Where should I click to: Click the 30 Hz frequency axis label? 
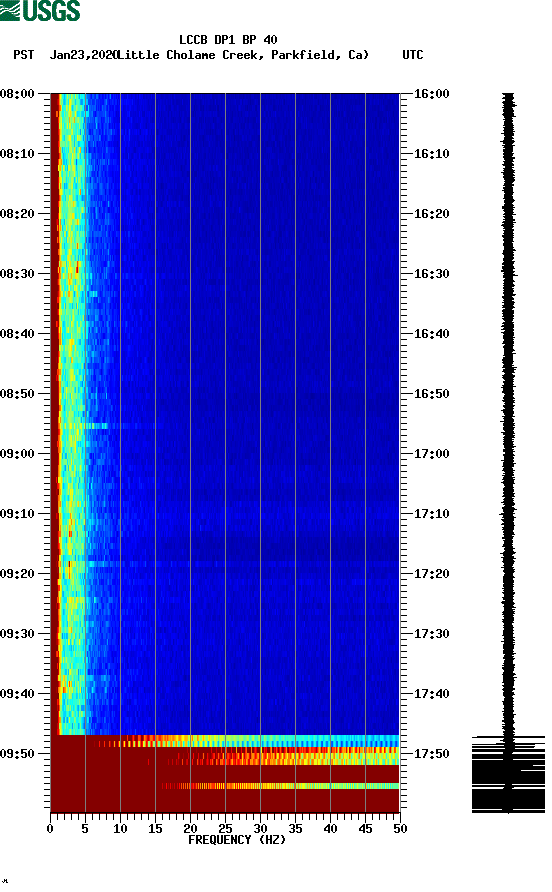coord(260,829)
